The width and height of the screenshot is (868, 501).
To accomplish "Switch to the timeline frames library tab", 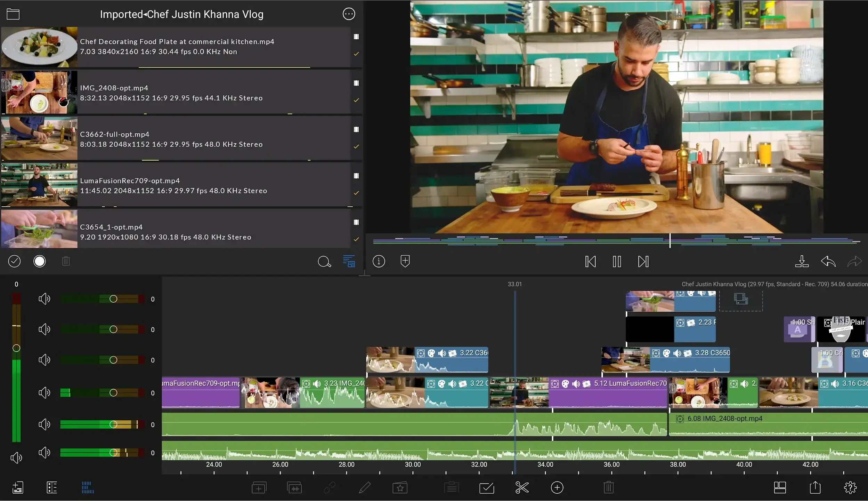I will pyautogui.click(x=87, y=487).
